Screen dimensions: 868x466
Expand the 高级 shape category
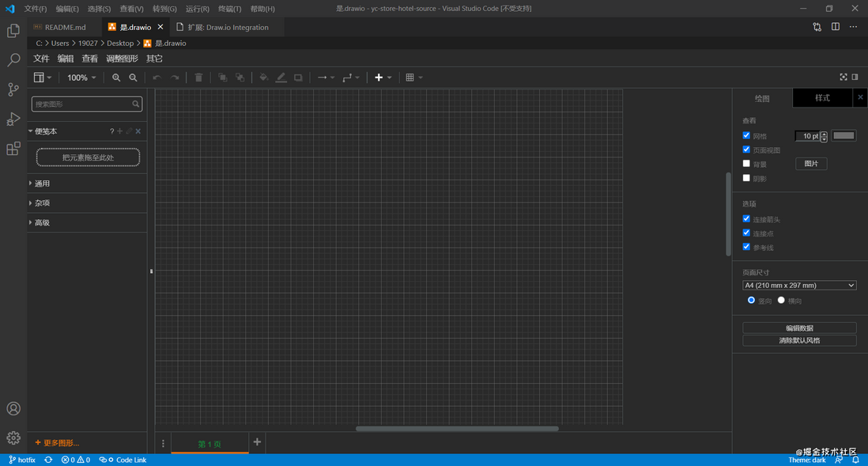click(87, 222)
